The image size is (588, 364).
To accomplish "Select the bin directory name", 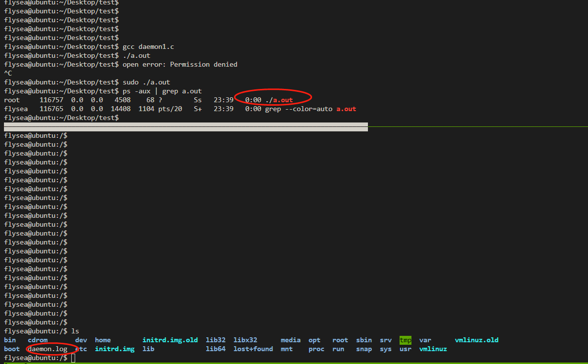I will [x=9, y=340].
